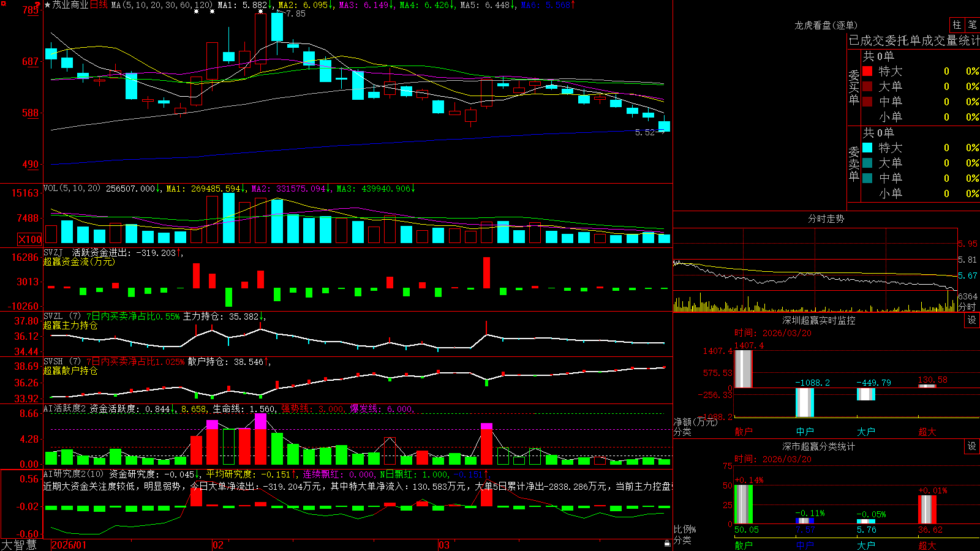980x551 pixels.
Task: Click the 已成交委托单成交量统计 header
Action: 914,40
